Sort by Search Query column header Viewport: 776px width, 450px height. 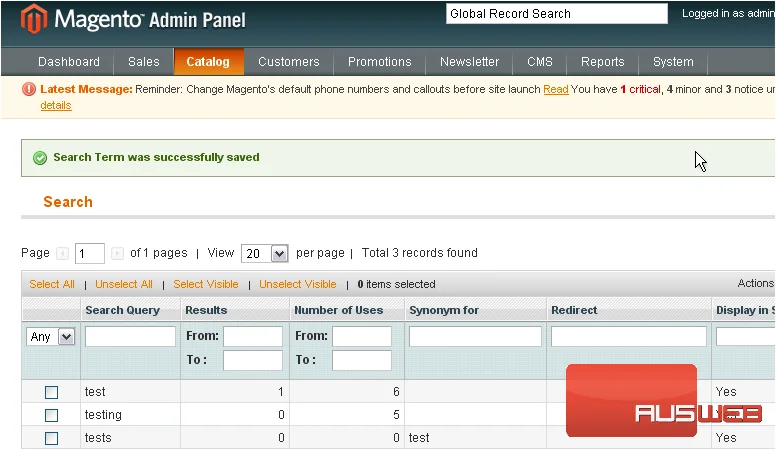pos(123,310)
